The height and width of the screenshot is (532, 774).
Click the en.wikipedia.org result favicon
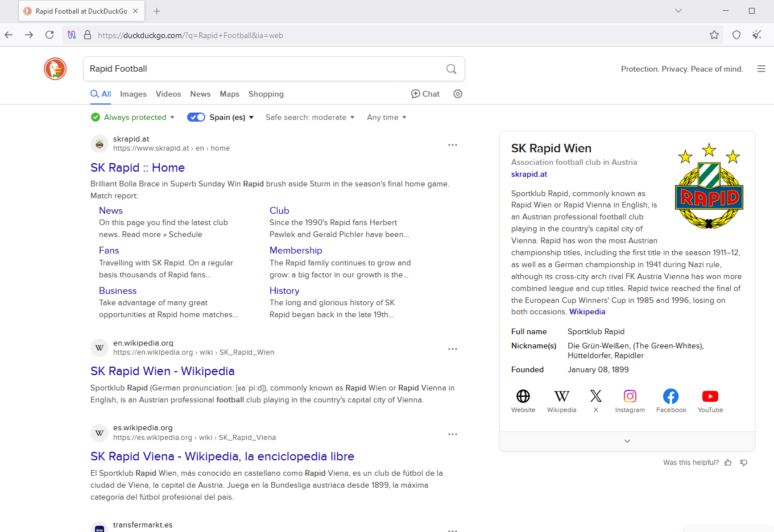(100, 348)
